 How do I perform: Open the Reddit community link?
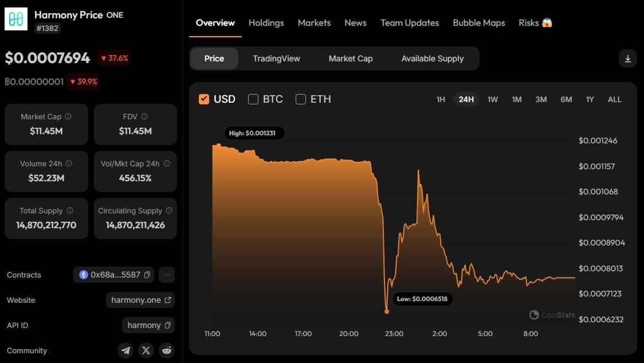coord(166,350)
